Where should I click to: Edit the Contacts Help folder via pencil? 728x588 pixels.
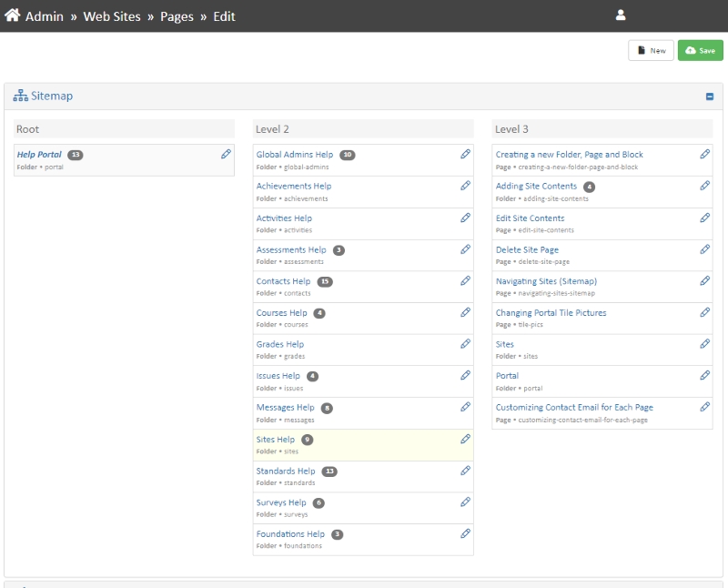coord(465,281)
